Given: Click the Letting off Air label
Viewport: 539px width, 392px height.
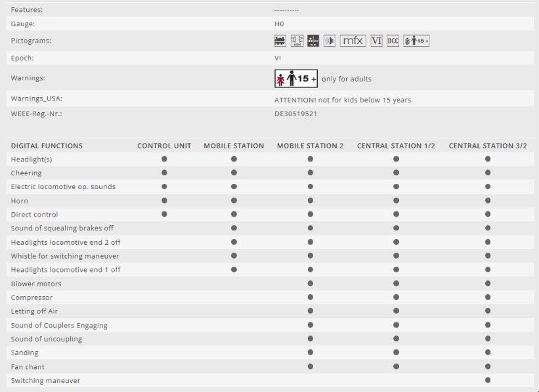Looking at the screenshot, I should click(34, 311).
